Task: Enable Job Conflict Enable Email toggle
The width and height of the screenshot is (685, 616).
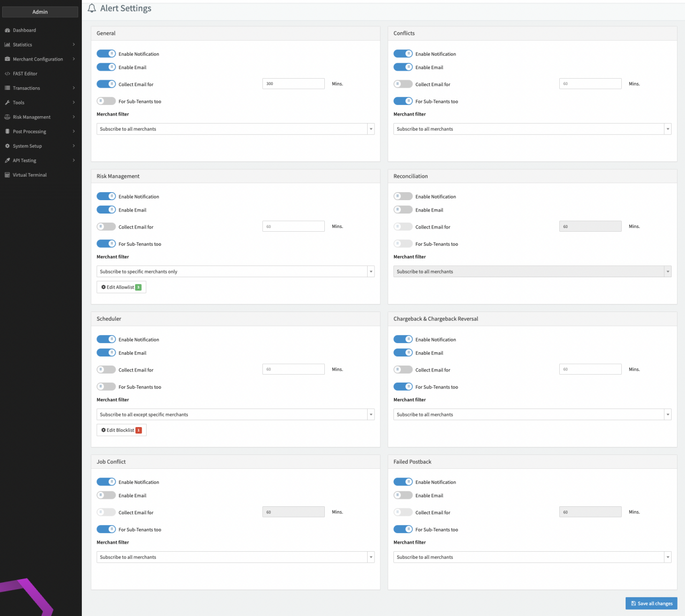Action: pos(106,496)
